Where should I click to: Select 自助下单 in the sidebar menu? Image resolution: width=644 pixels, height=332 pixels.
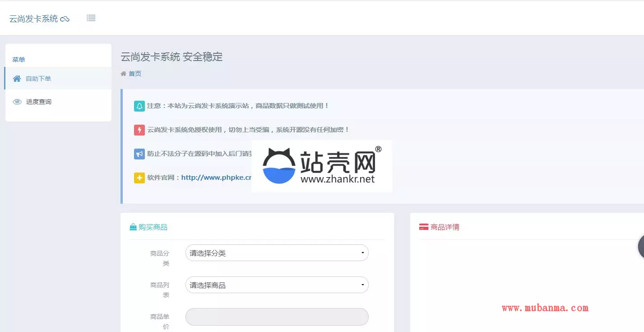(x=38, y=79)
